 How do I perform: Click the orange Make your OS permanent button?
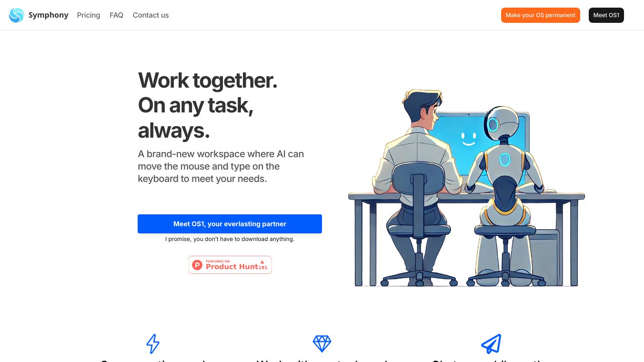(540, 15)
